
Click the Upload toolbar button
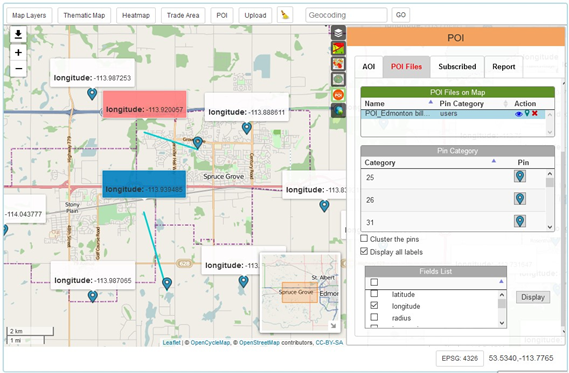(255, 15)
